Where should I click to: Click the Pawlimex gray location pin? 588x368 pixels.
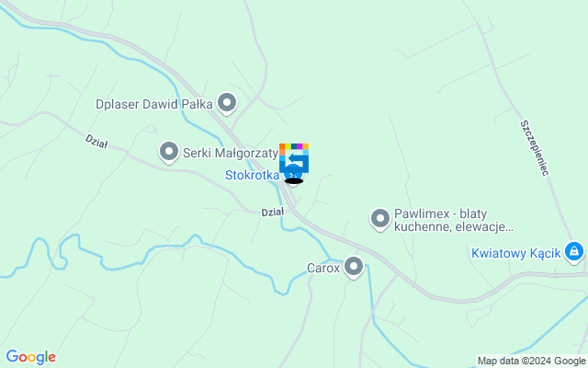tap(380, 220)
